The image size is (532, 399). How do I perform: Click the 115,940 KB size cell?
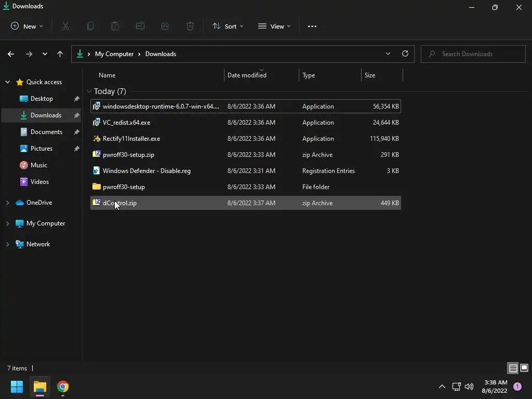pos(384,138)
